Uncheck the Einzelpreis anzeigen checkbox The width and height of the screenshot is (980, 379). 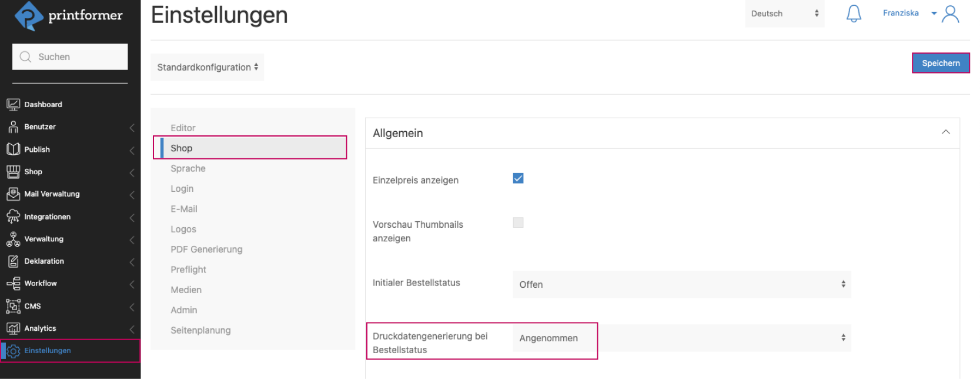[518, 178]
